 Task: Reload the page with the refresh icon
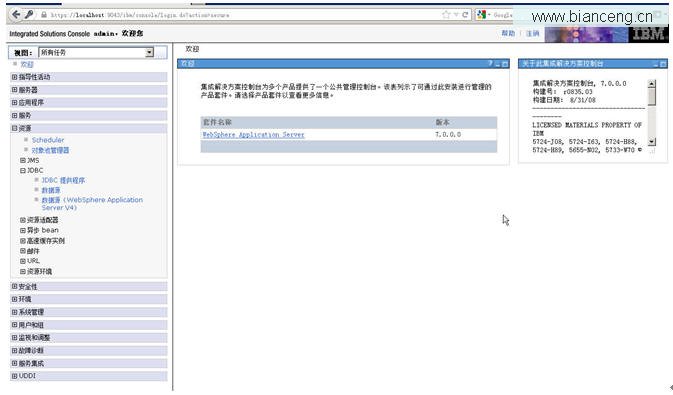point(465,15)
